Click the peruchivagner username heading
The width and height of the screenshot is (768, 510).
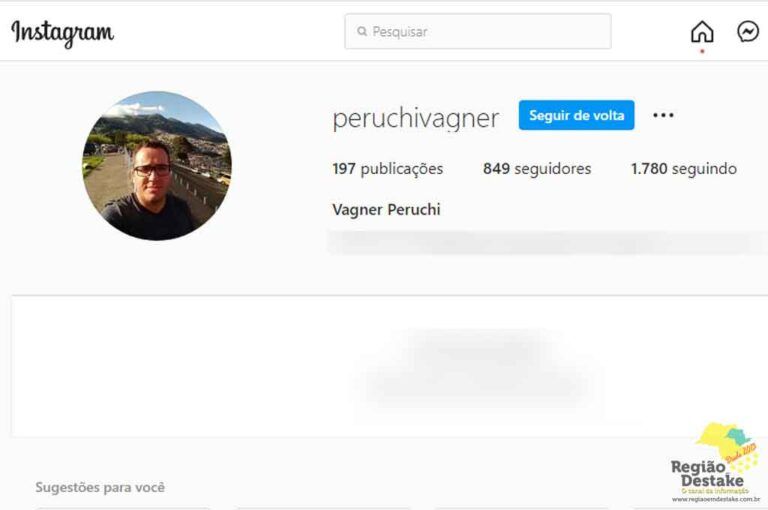click(415, 118)
